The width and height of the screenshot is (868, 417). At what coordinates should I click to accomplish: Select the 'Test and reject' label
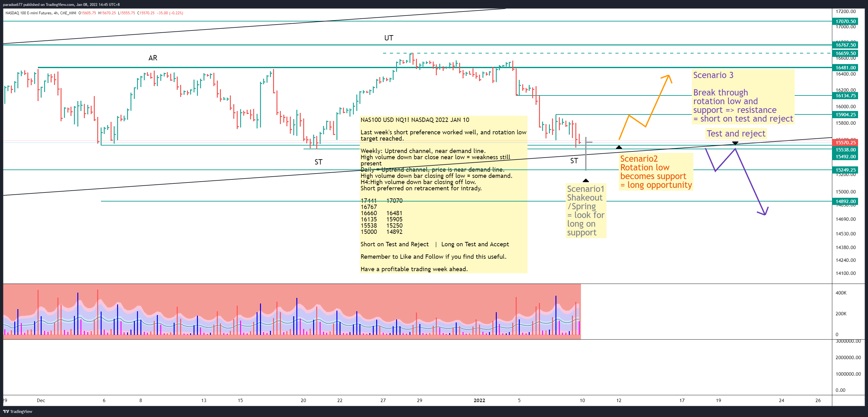tap(736, 134)
